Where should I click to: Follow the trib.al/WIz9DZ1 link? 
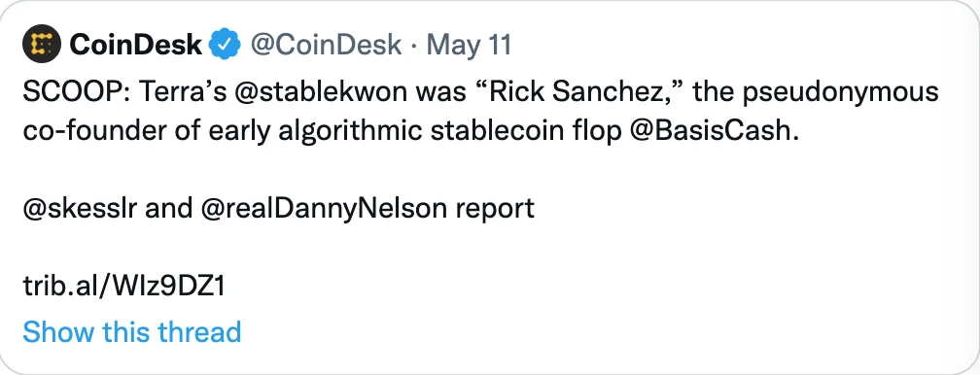coord(123,287)
